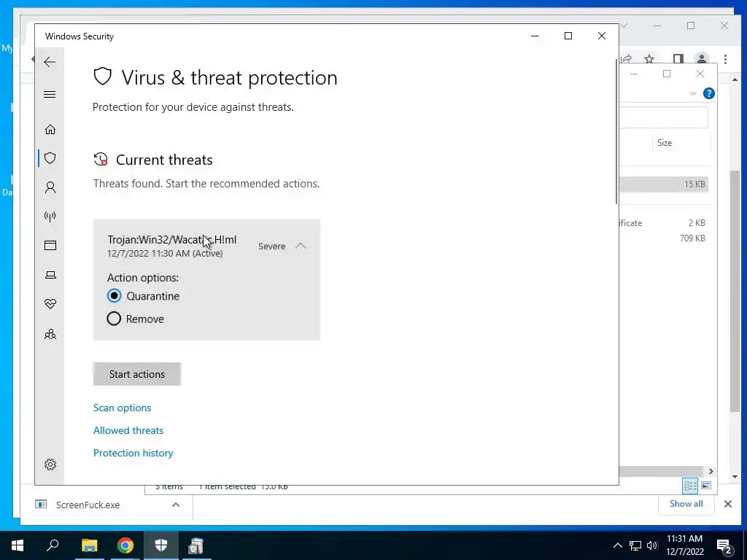747x560 pixels.
Task: Click the Explorer horizontal scrollbar right arrow
Action: tap(711, 471)
